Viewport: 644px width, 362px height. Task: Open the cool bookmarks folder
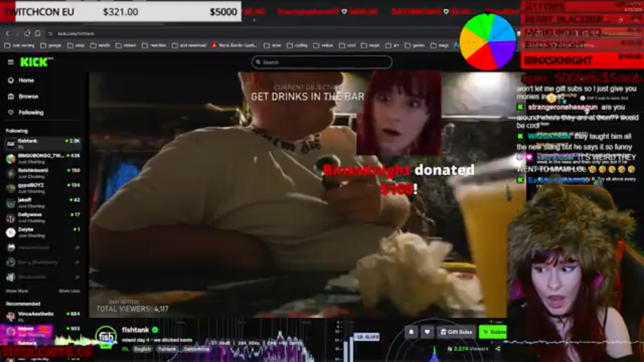[x=347, y=45]
